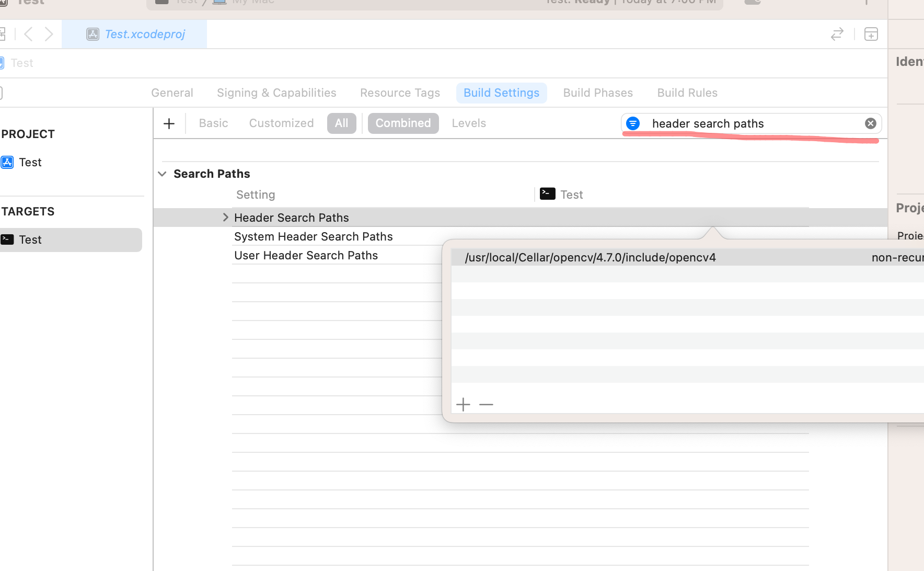Select the Combined view option
The height and width of the screenshot is (571, 924).
point(403,123)
